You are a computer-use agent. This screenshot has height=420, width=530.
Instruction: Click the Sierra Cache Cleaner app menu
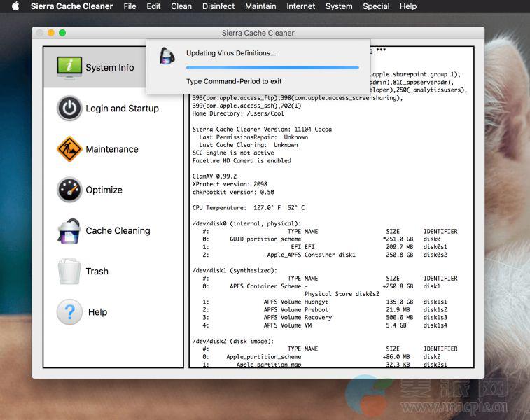pyautogui.click(x=73, y=6)
